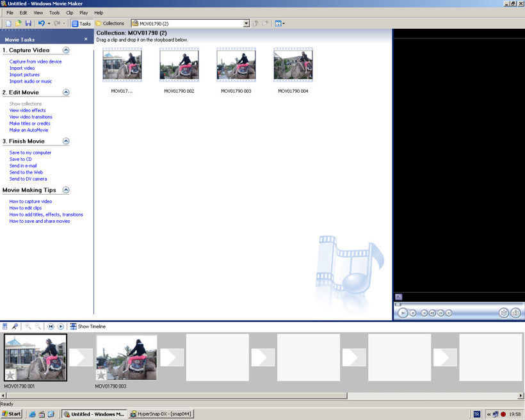The width and height of the screenshot is (525, 420).
Task: Collapse the Finish Movie section
Action: 66,141
